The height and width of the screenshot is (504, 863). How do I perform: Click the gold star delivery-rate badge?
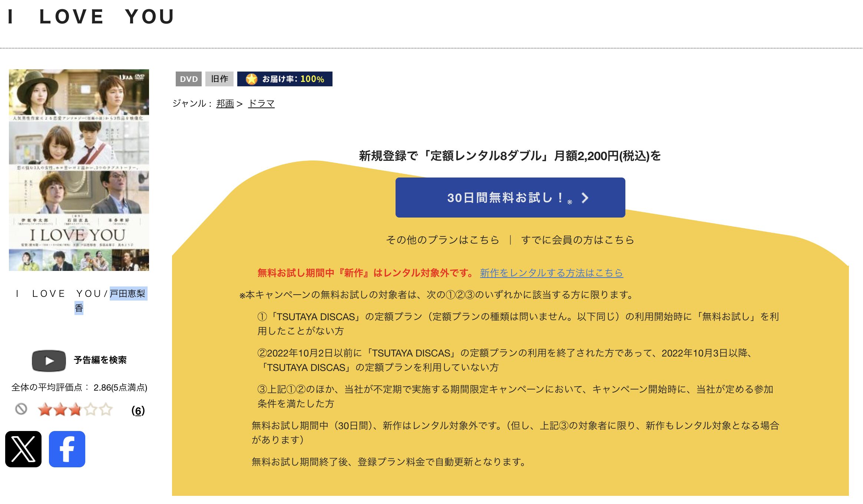[x=252, y=79]
